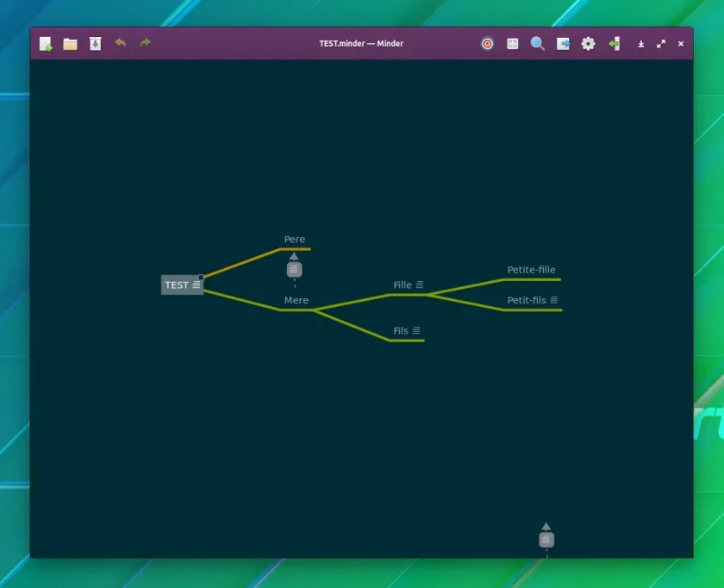Show the note attached to Fille
This screenshot has width=724, height=588.
(x=419, y=285)
